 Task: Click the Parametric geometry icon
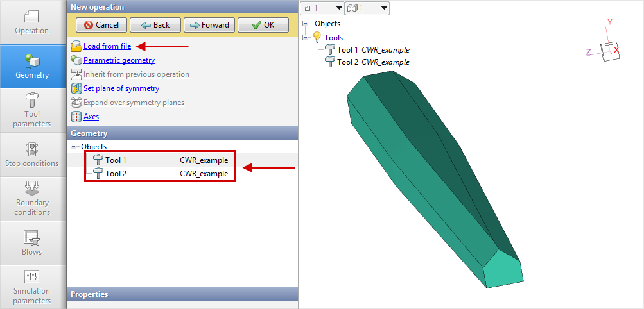[x=76, y=60]
